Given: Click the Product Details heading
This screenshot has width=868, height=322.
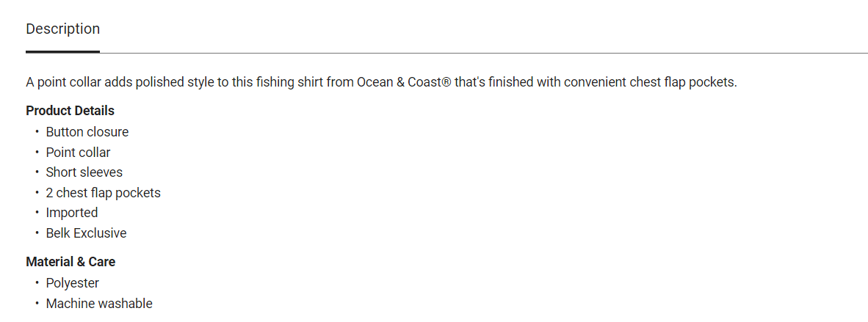Looking at the screenshot, I should click(x=70, y=111).
